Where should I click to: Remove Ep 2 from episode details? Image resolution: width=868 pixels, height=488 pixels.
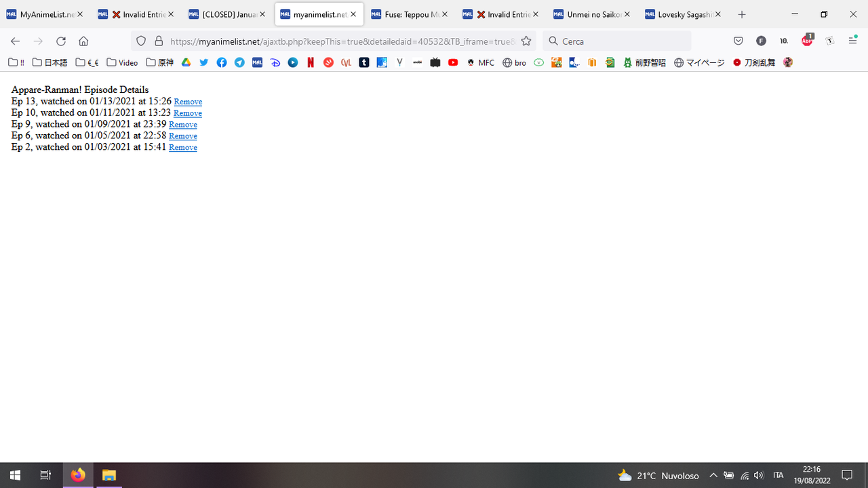tap(182, 147)
